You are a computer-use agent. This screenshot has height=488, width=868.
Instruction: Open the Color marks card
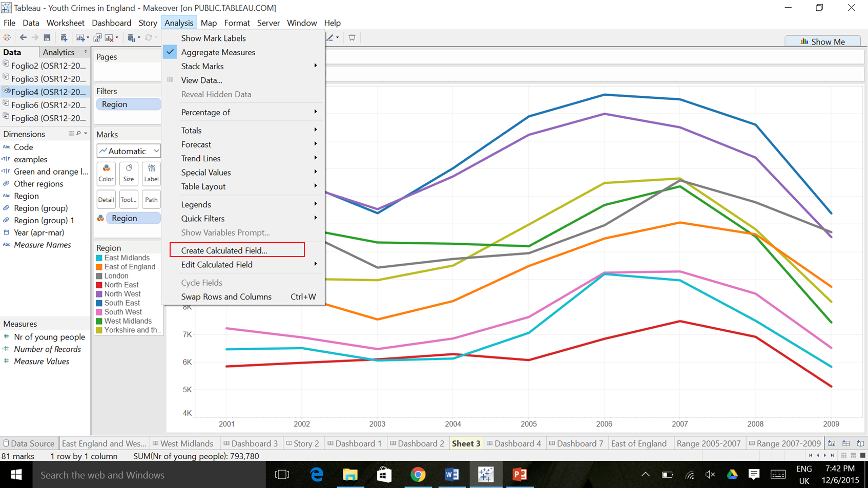coord(106,173)
